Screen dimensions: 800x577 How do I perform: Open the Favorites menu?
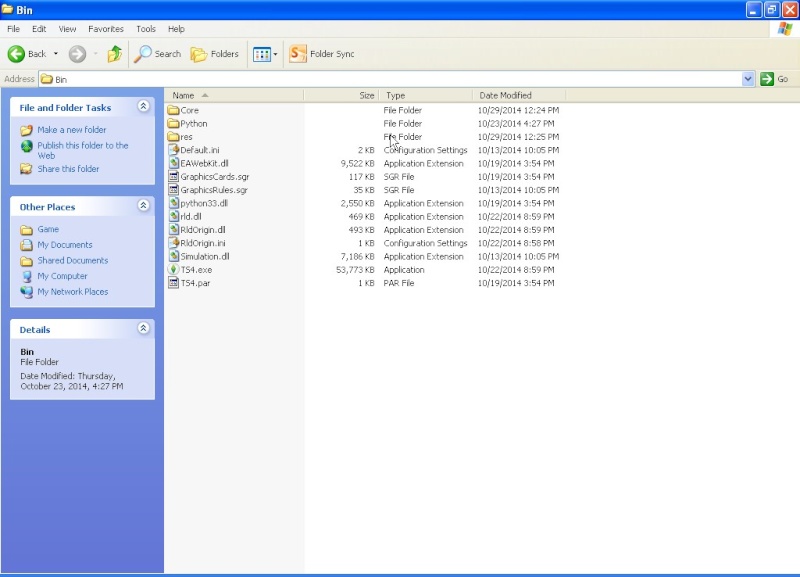click(106, 29)
